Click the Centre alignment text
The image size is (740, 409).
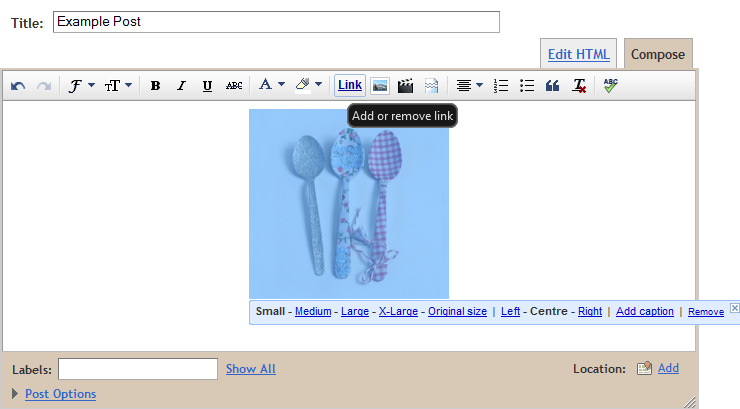point(549,311)
